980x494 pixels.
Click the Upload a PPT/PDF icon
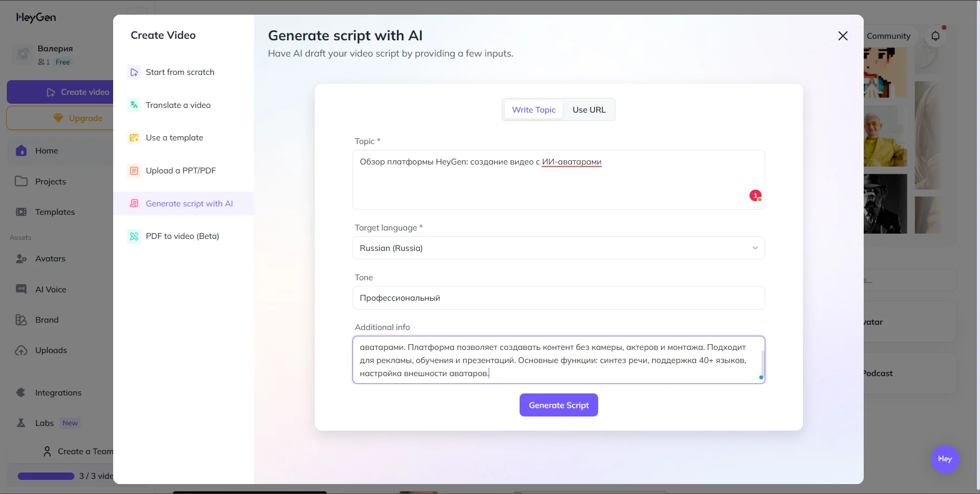click(134, 171)
